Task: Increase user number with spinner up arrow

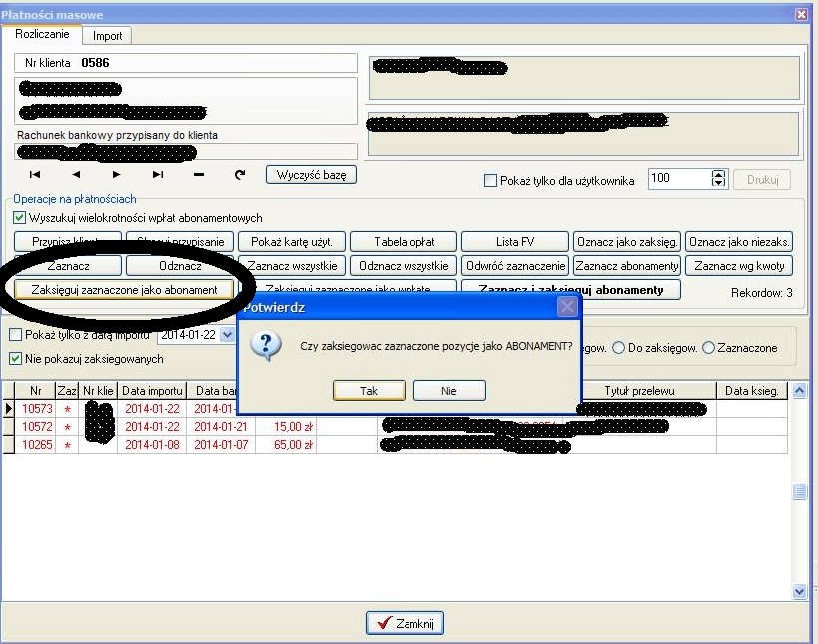Action: point(717,175)
